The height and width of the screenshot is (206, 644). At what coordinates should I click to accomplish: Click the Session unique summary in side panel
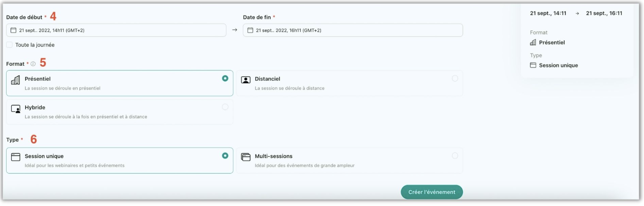[558, 65]
